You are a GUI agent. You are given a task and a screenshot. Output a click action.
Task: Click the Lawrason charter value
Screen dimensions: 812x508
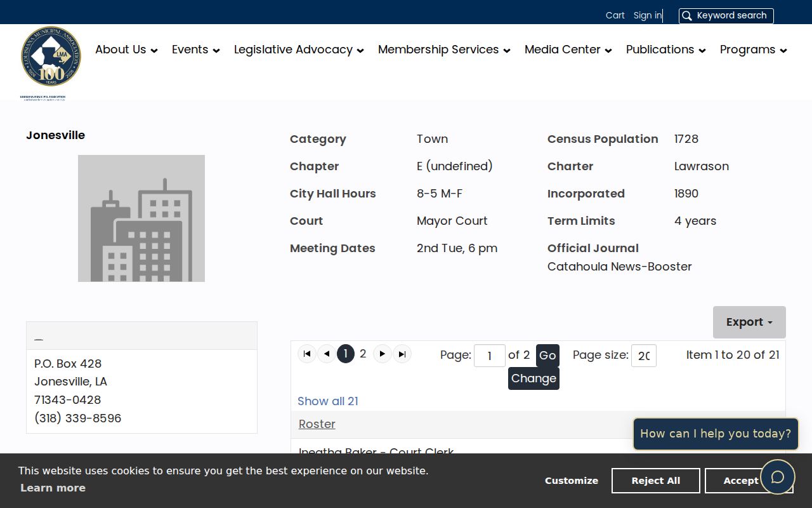point(702,166)
